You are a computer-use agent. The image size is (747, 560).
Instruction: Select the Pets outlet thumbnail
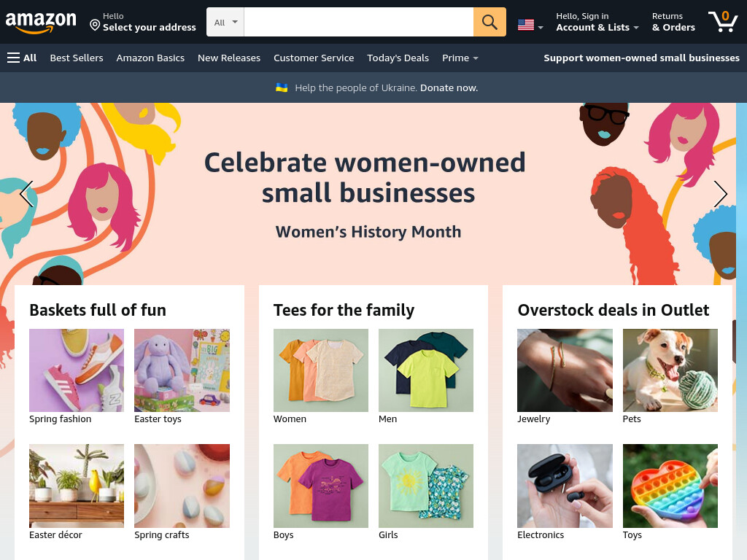point(670,370)
